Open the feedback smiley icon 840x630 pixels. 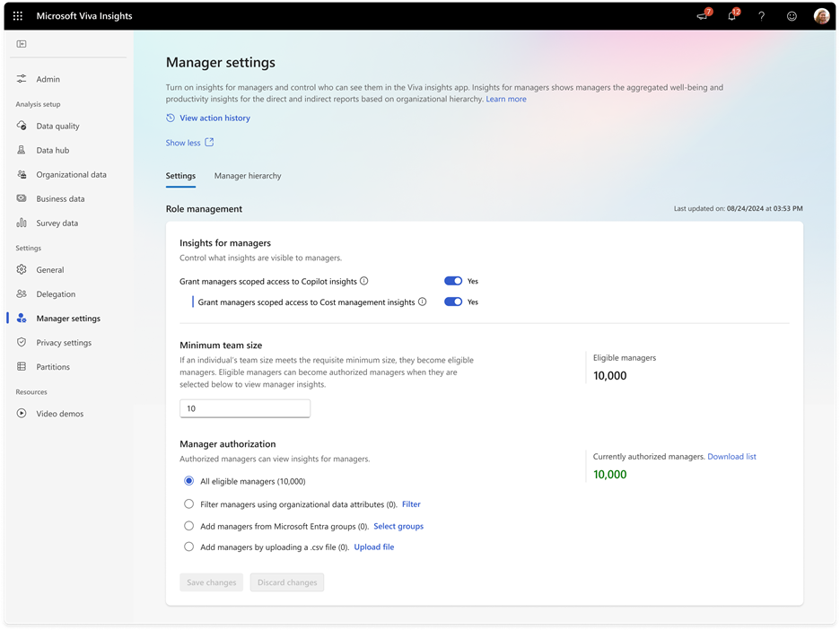[792, 16]
